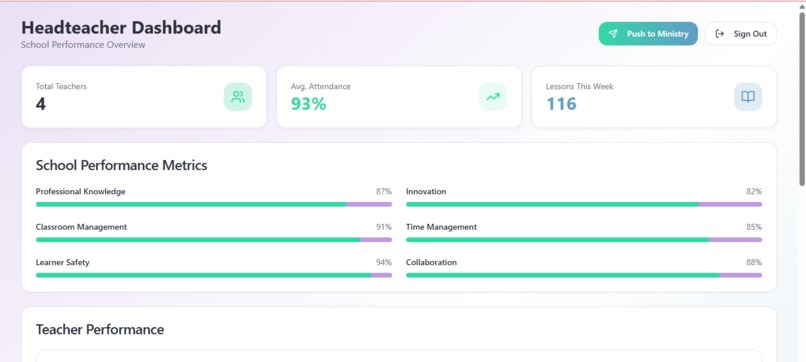
Task: Click the Time Management label
Action: pyautogui.click(x=442, y=227)
